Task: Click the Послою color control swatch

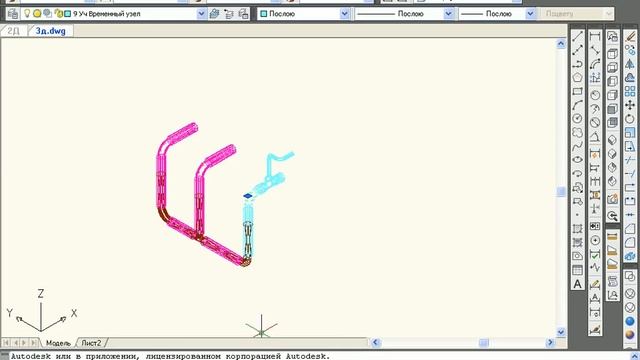Action: click(264, 13)
